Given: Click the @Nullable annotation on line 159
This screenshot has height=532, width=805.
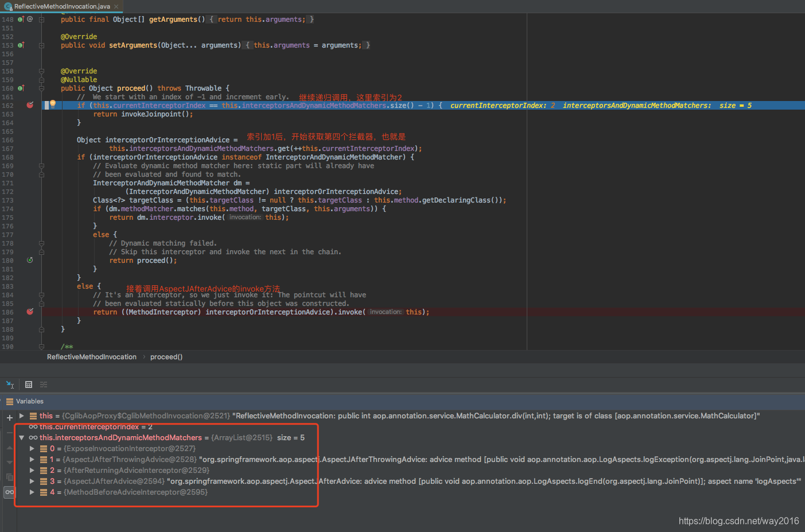Looking at the screenshot, I should [79, 80].
